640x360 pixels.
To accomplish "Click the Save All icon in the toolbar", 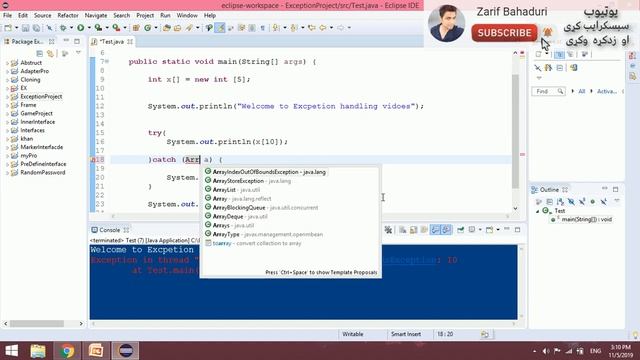I will [x=36, y=28].
